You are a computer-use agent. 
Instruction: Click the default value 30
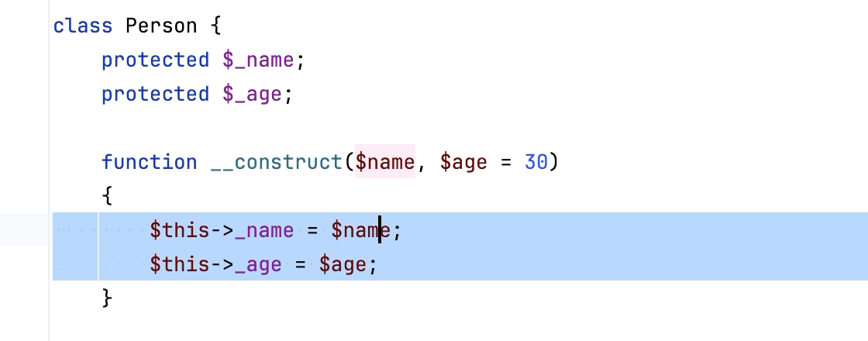point(536,162)
